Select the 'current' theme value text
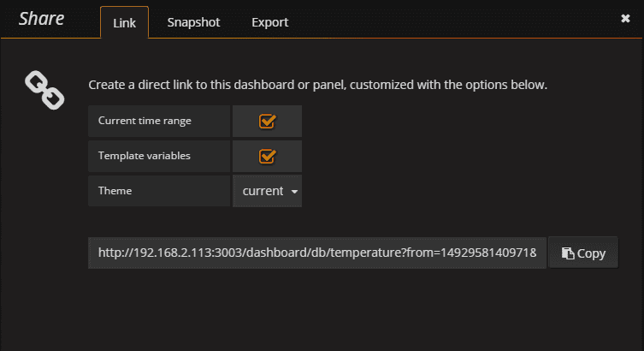 pos(263,191)
